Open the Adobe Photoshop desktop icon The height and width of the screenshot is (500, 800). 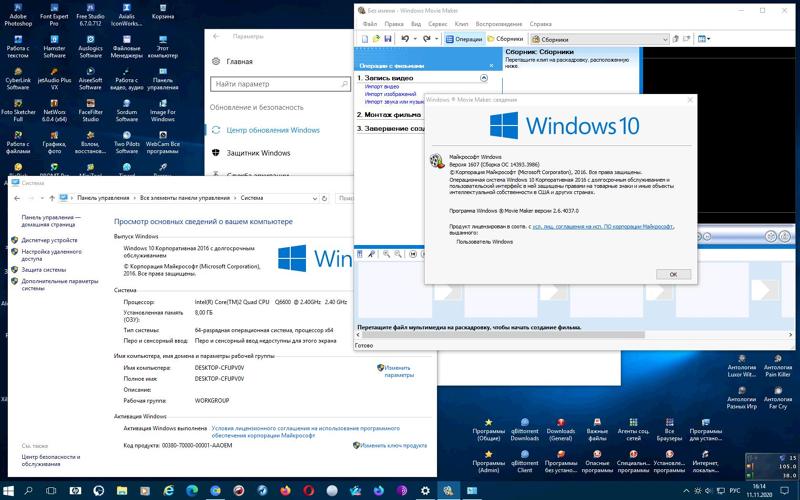coord(18,15)
